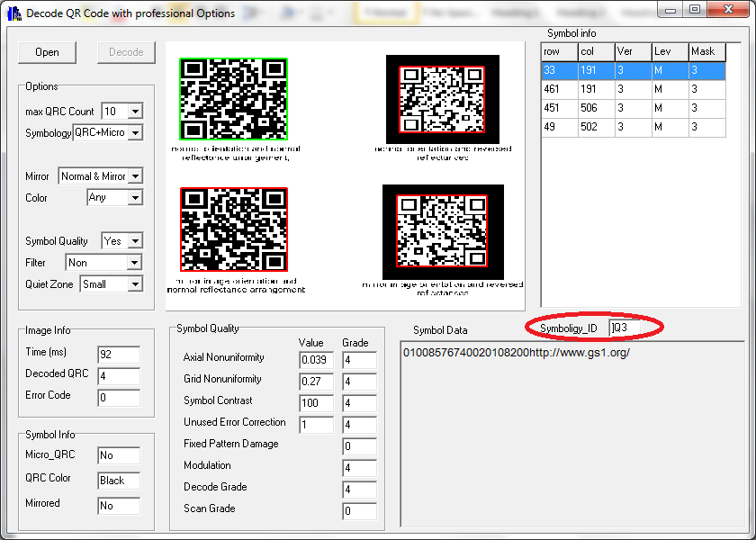The width and height of the screenshot is (756, 540).
Task: Click the col cell showing 506
Action: coord(597,108)
